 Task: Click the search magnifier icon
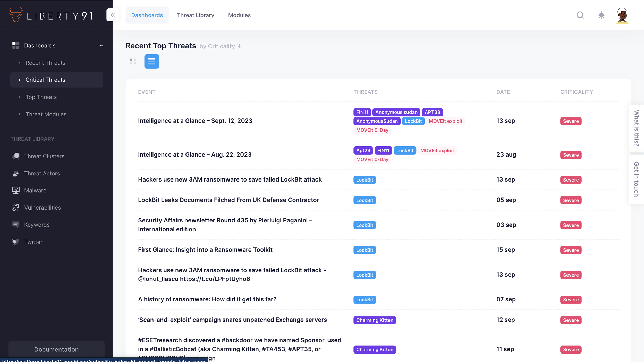pyautogui.click(x=580, y=15)
